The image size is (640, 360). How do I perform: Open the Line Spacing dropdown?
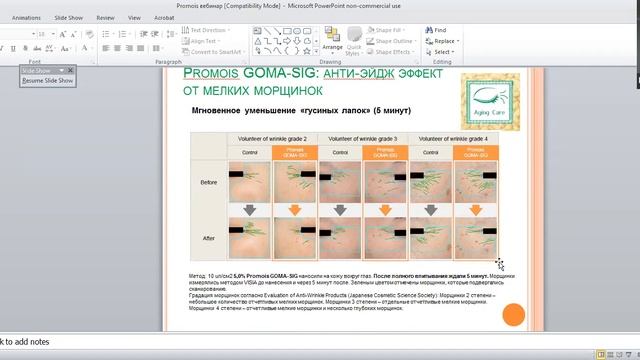[x=171, y=34]
